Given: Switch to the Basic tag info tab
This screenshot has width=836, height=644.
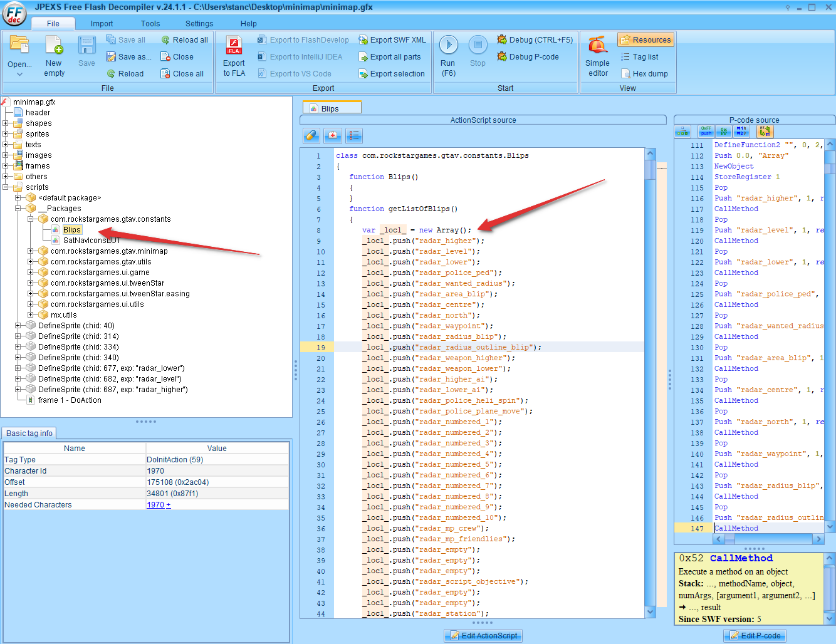Looking at the screenshot, I should pos(29,433).
